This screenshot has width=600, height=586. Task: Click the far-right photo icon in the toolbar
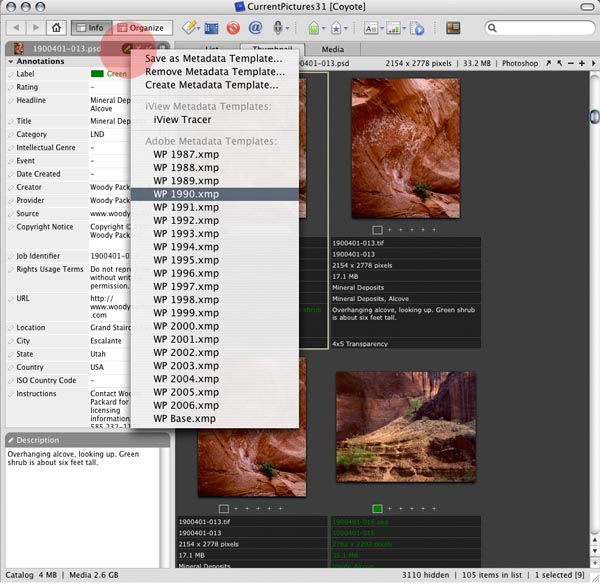click(x=453, y=28)
